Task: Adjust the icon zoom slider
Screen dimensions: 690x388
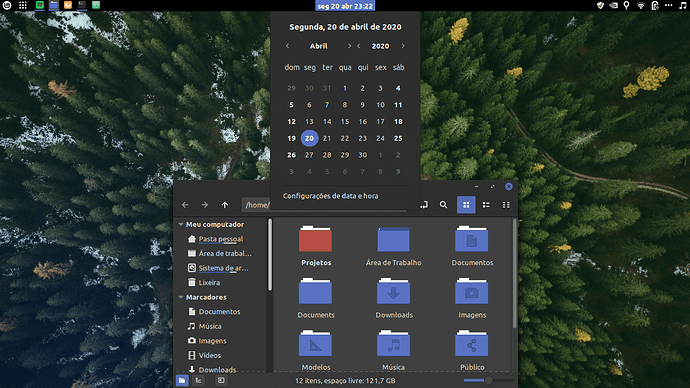Action: 488,380
